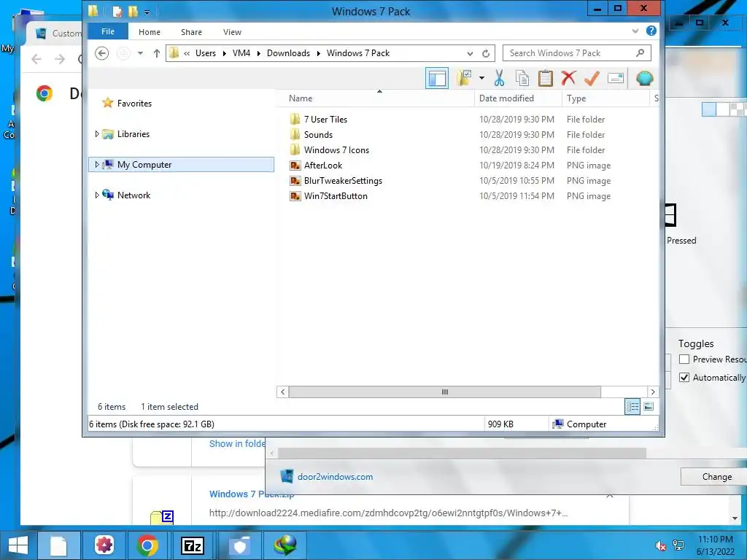Click Users in the address breadcrumb
This screenshot has width=747, height=560.
click(x=205, y=52)
